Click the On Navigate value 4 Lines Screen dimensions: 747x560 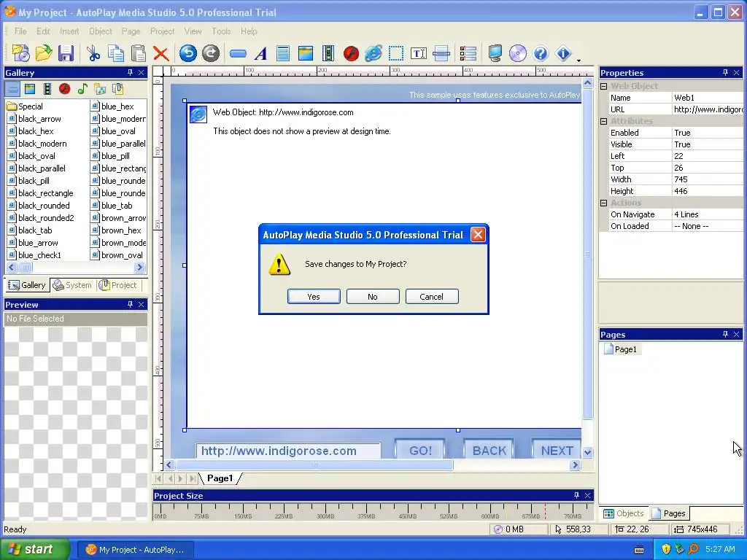point(708,214)
